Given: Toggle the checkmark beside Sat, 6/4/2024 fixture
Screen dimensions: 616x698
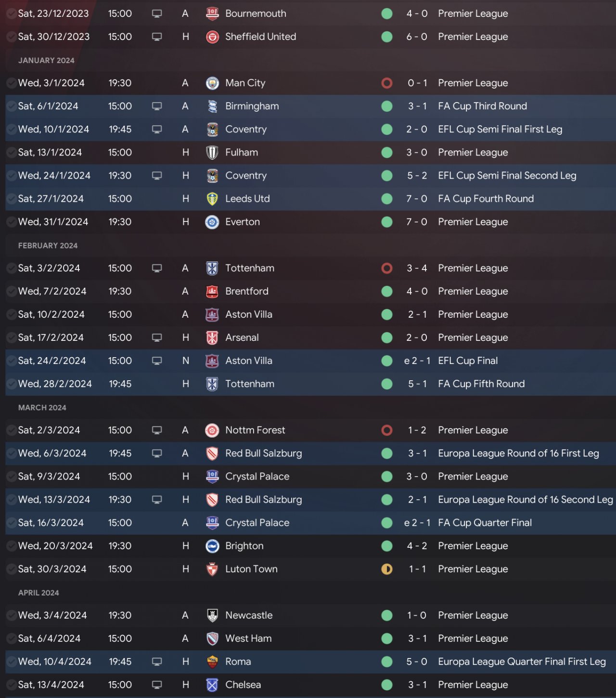Looking at the screenshot, I should tap(11, 638).
